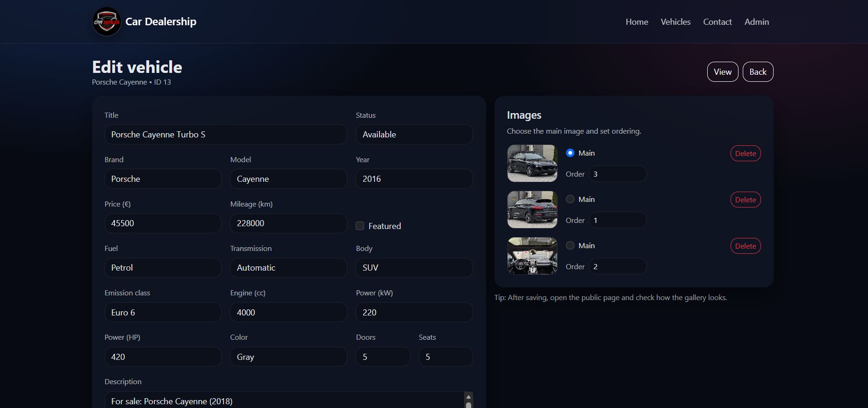The width and height of the screenshot is (868, 408).
Task: Go to Vehicles in the navigation
Action: (675, 21)
